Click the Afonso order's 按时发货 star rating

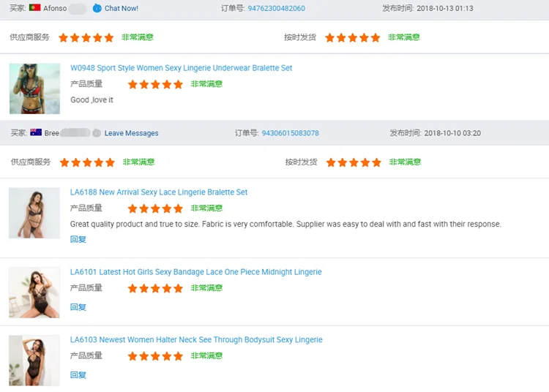point(352,37)
